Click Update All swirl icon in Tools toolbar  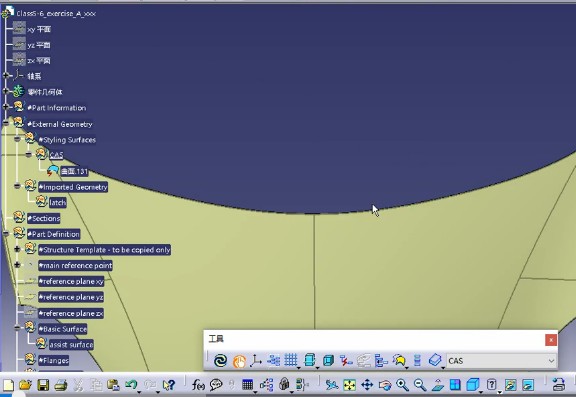(x=220, y=361)
